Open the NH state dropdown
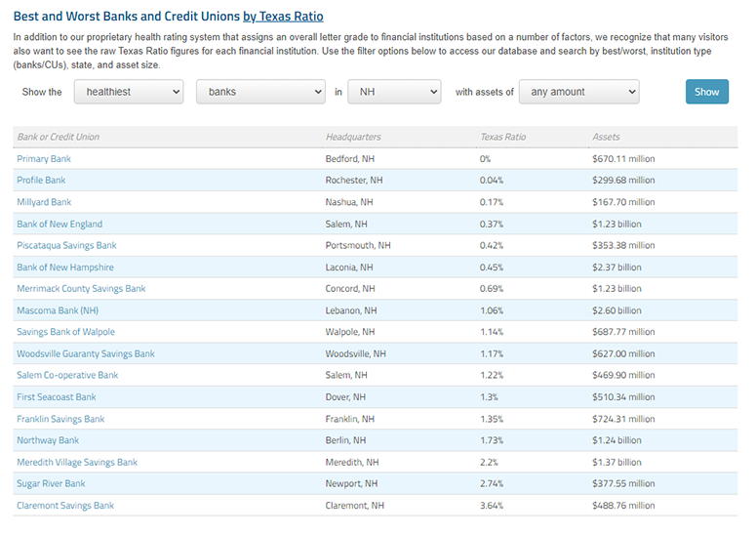Viewport: 756px width, 535px height. 394,92
